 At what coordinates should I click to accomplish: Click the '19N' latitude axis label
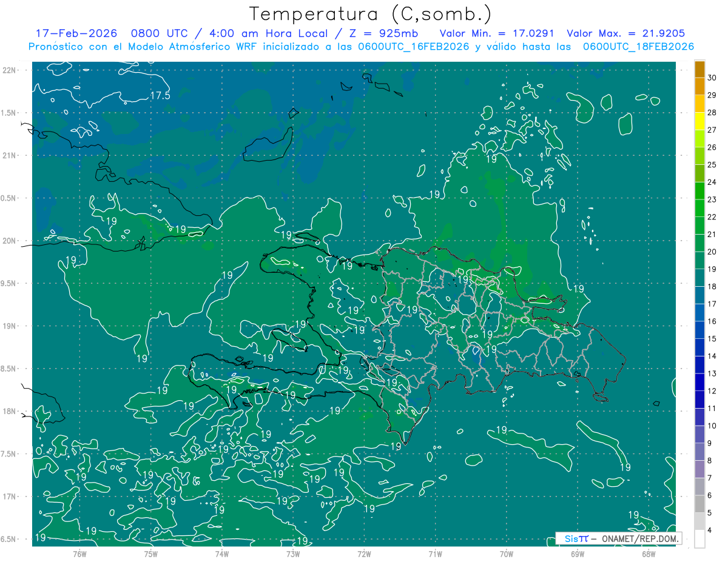(x=9, y=326)
